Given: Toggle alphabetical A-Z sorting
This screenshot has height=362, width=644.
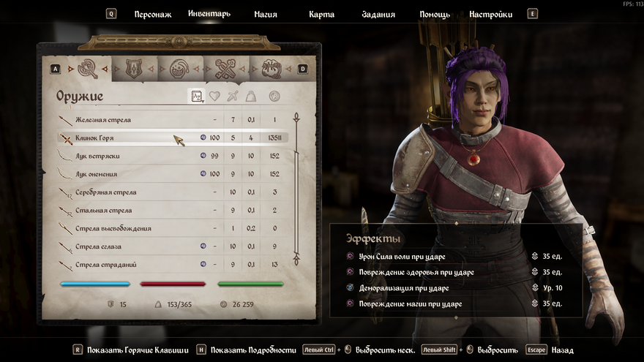Looking at the screenshot, I should [x=196, y=96].
